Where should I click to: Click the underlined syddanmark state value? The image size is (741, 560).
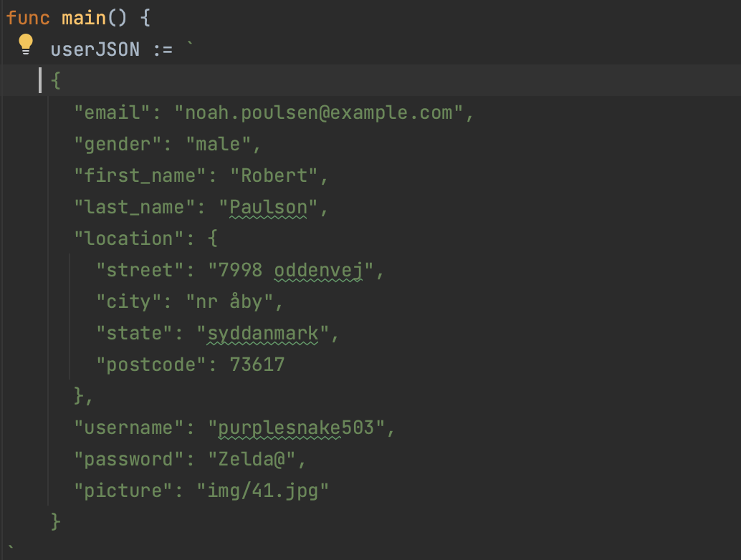pos(262,333)
